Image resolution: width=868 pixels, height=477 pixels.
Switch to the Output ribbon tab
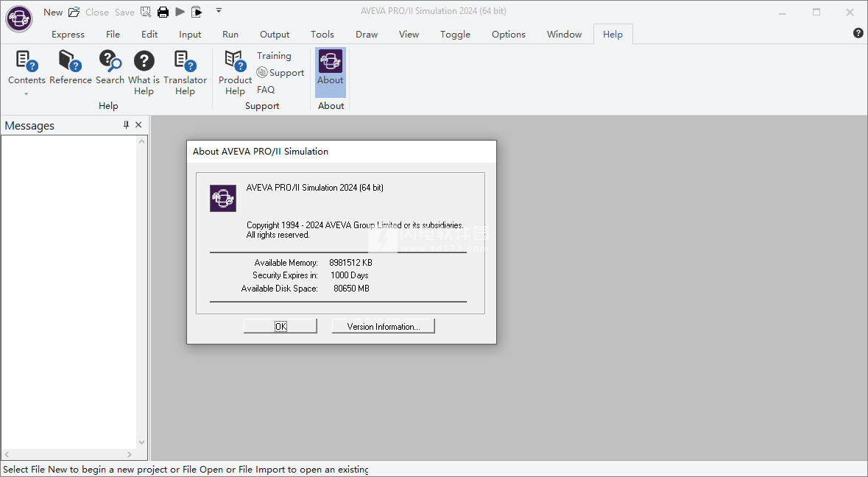pos(275,35)
